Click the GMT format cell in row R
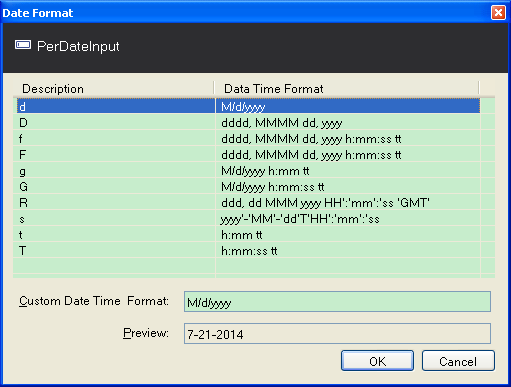This screenshot has width=511, height=387. 348,203
